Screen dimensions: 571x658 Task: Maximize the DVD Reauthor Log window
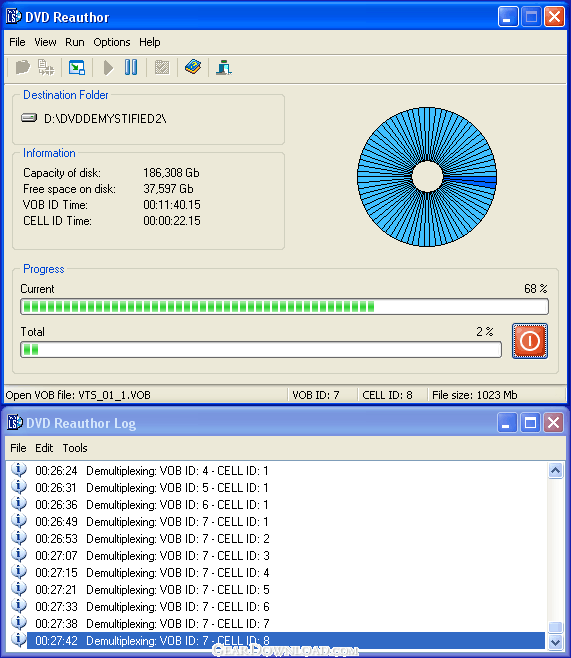530,423
